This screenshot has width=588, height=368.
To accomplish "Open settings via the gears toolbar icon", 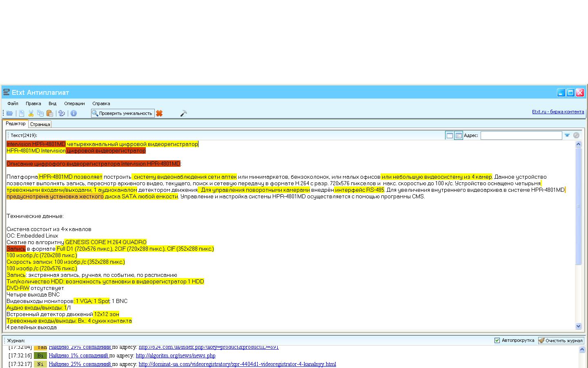I will (62, 113).
